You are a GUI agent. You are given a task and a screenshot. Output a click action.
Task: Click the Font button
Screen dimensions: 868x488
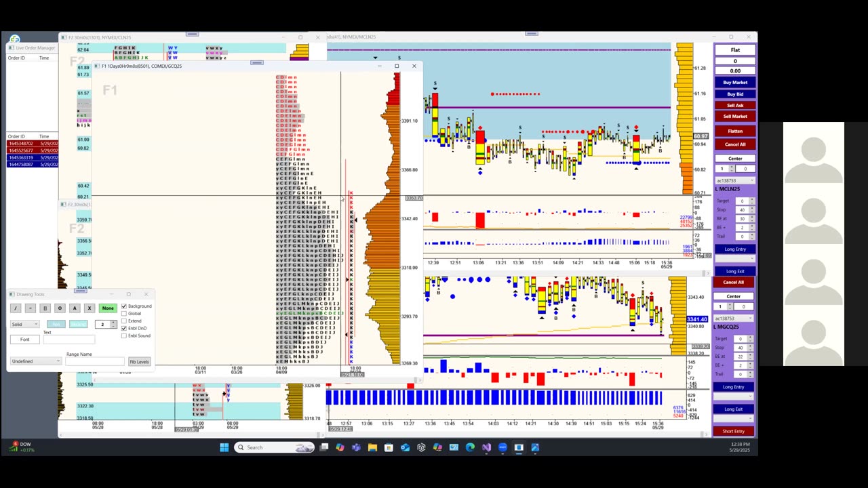[x=24, y=340]
